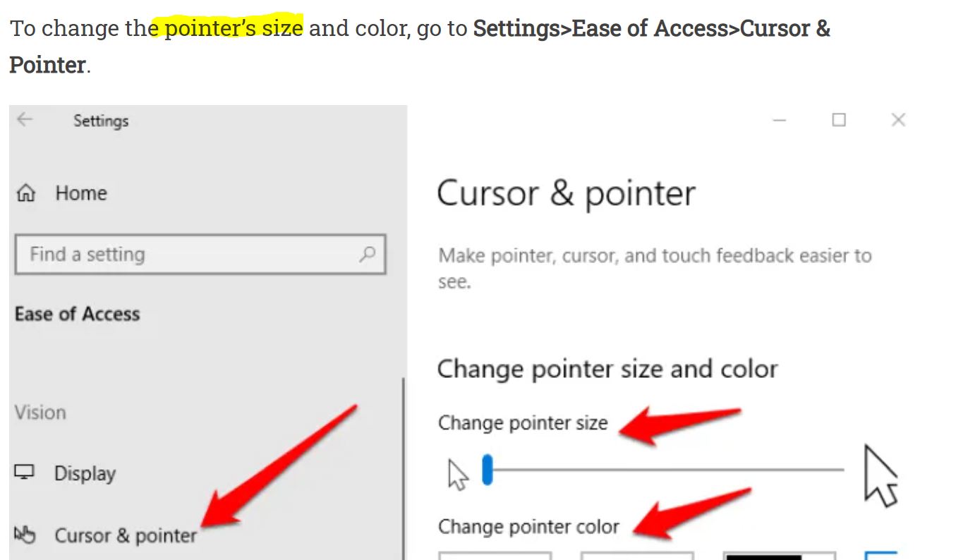Screen dimensions: 956x560
Task: Click the Ease of Access heading
Action: (78, 313)
